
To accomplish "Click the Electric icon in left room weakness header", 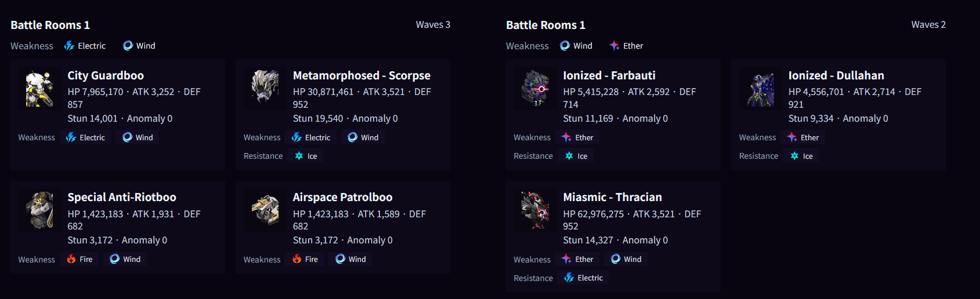I will pyautogui.click(x=69, y=46).
